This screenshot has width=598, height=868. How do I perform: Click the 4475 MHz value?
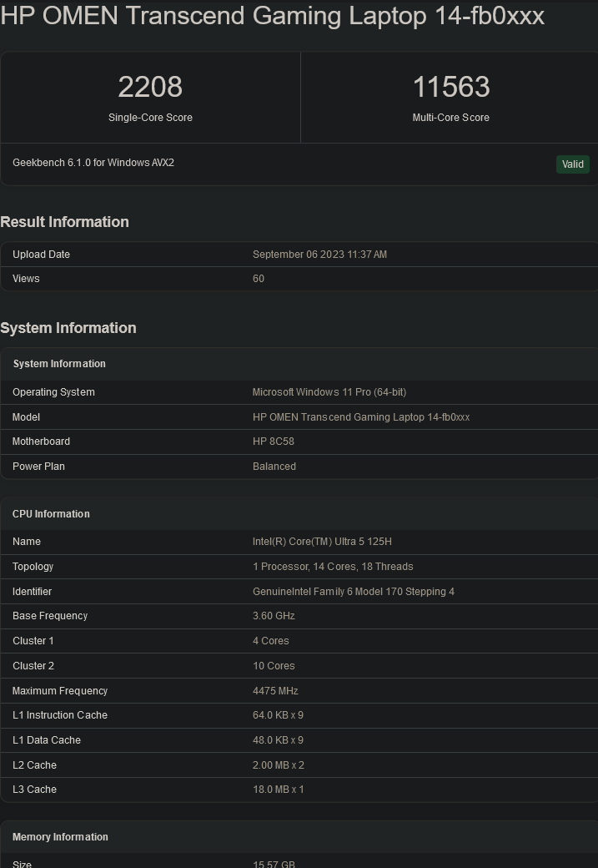pos(275,691)
